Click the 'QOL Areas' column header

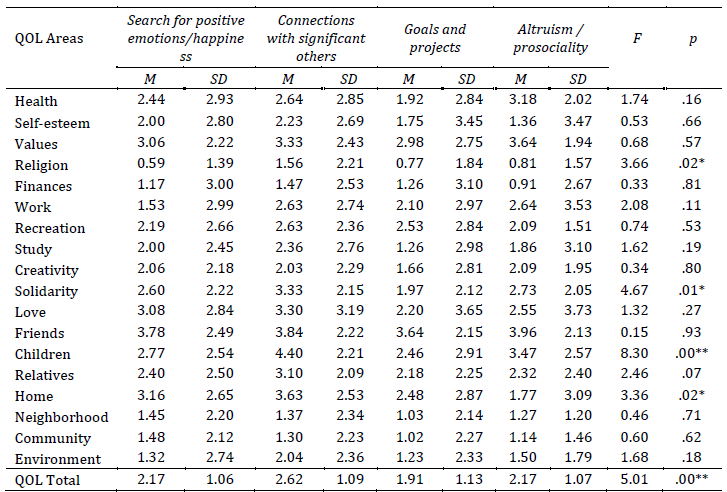pos(49,39)
